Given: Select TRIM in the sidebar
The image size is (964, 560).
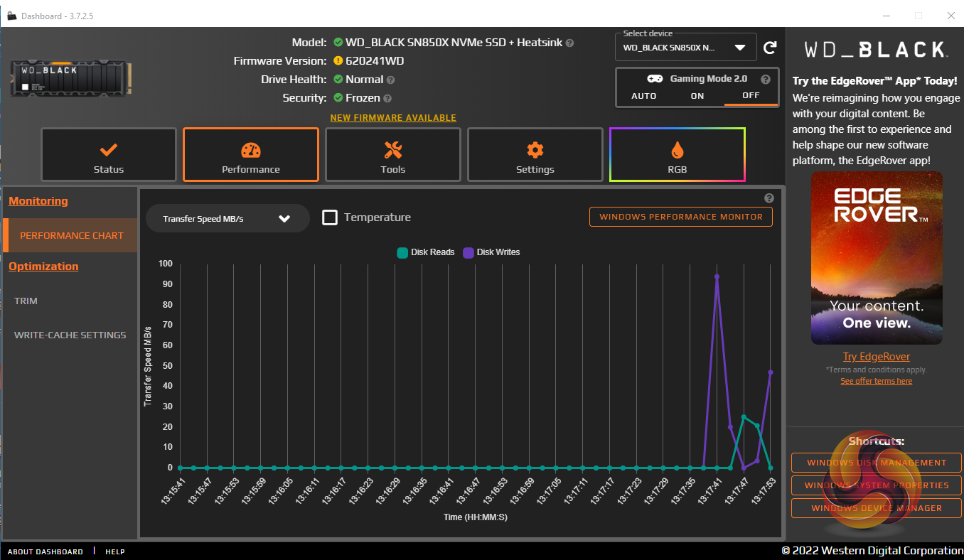Looking at the screenshot, I should 26,301.
